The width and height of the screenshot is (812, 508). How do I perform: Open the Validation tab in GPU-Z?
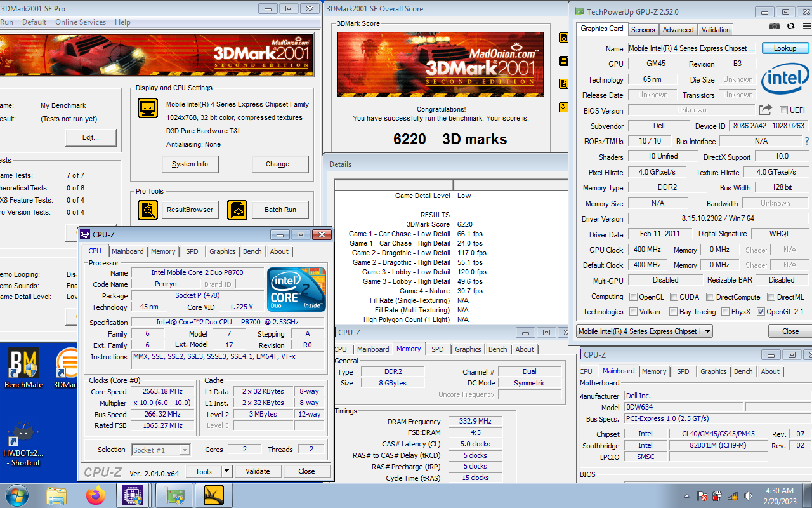coord(716,30)
